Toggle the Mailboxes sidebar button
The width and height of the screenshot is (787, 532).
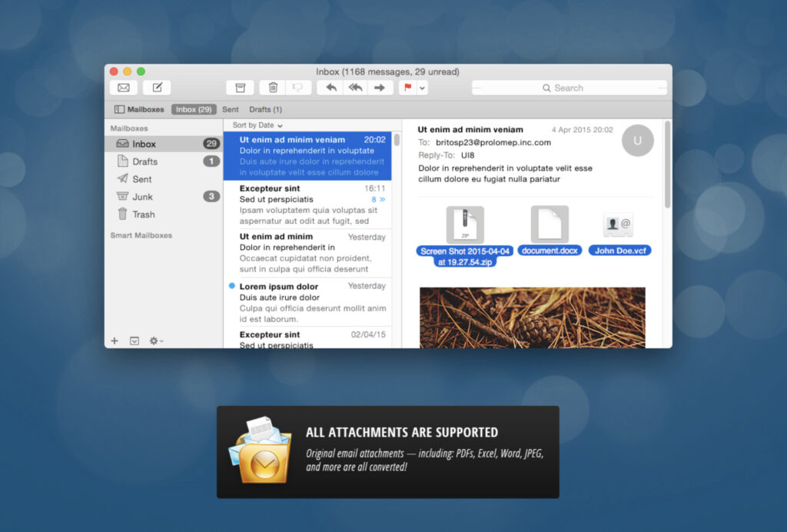139,109
